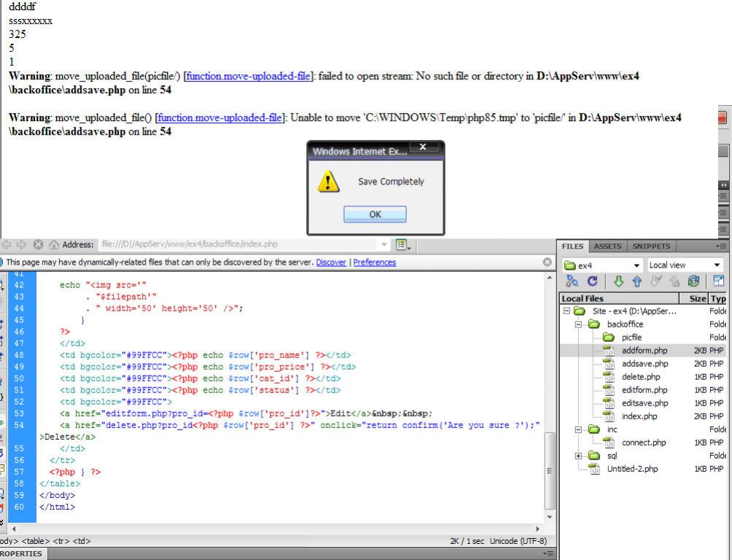Select delete.php in Files panel
This screenshot has height=560, width=732.
[641, 376]
